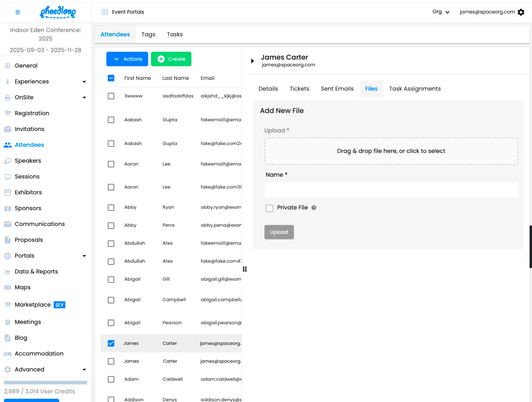Image resolution: width=532 pixels, height=402 pixels.
Task: Enable the Private File checkbox
Action: click(x=269, y=208)
